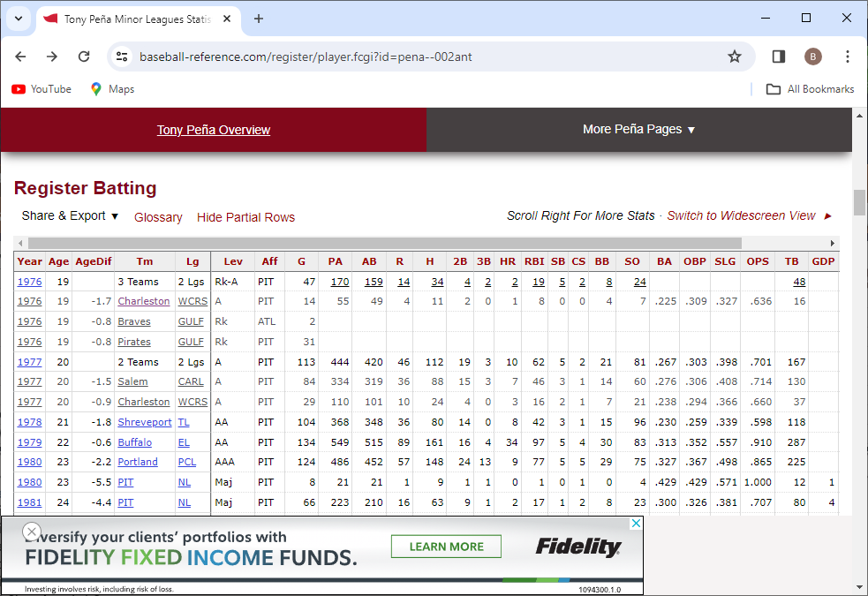The height and width of the screenshot is (596, 868).
Task: Open the Salem team link
Action: point(132,381)
